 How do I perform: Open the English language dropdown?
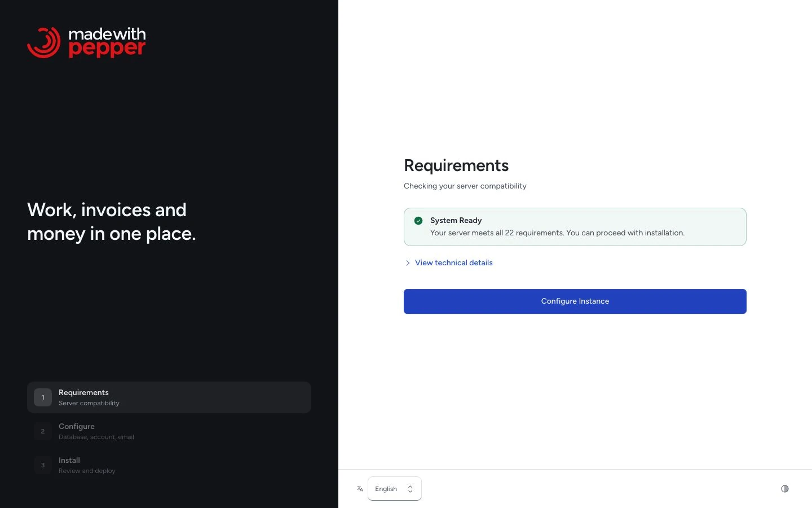click(x=395, y=489)
